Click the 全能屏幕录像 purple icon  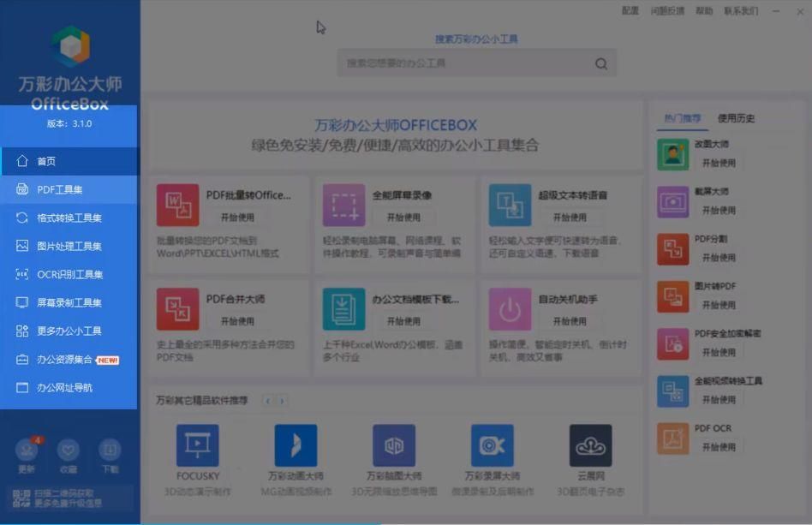click(343, 205)
